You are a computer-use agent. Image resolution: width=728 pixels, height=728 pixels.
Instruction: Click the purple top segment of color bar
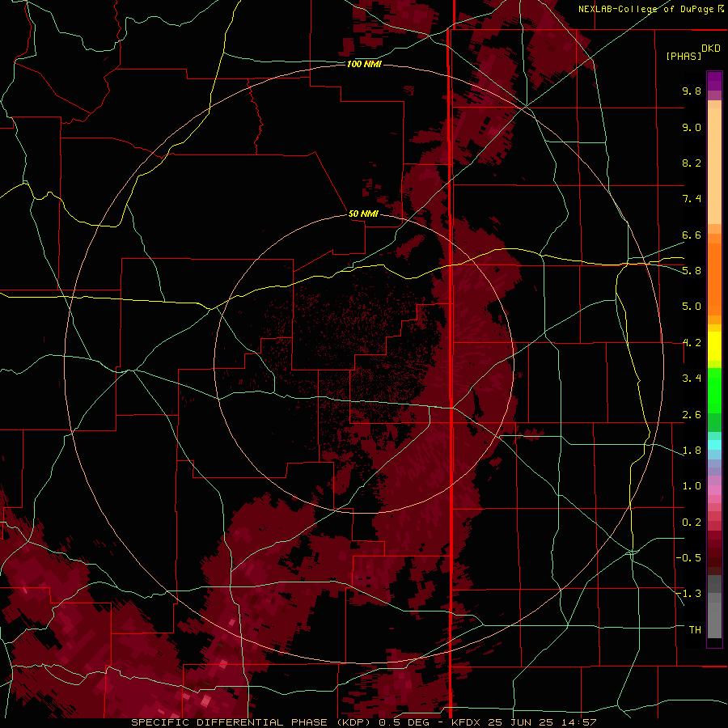click(x=714, y=81)
